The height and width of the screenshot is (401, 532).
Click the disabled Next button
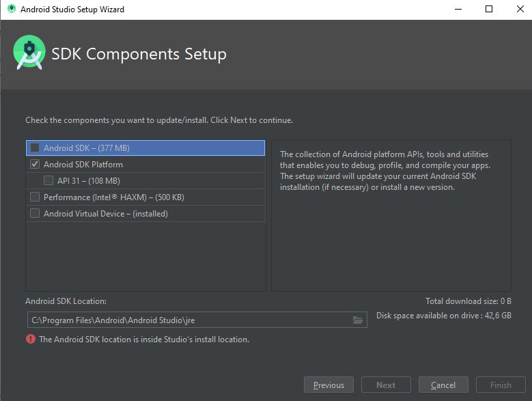pyautogui.click(x=386, y=385)
